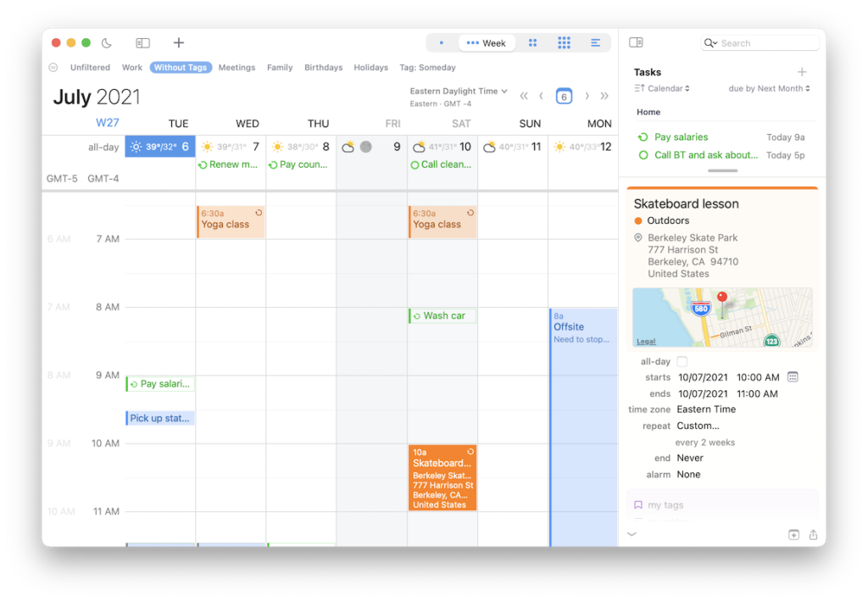This screenshot has height=602, width=868.
Task: Open the repeat Custom... dropdown
Action: (x=698, y=426)
